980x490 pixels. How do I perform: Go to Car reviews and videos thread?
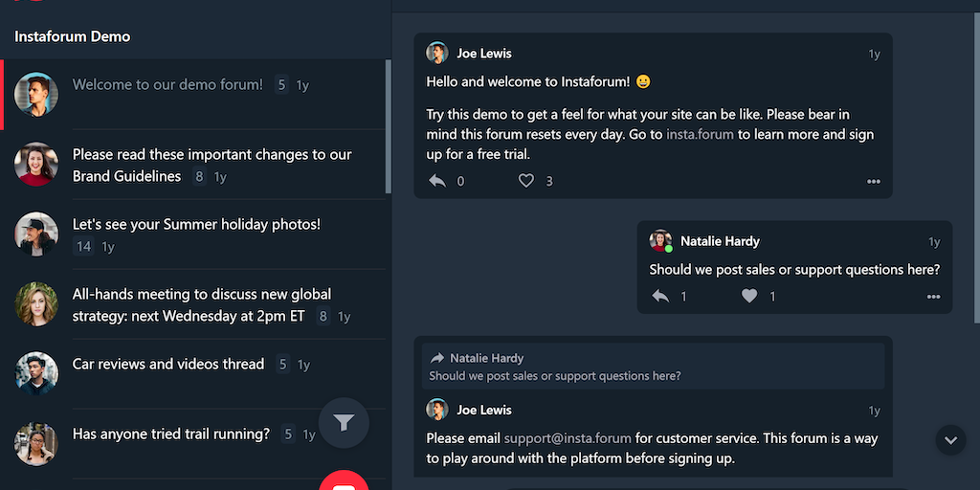(x=168, y=365)
